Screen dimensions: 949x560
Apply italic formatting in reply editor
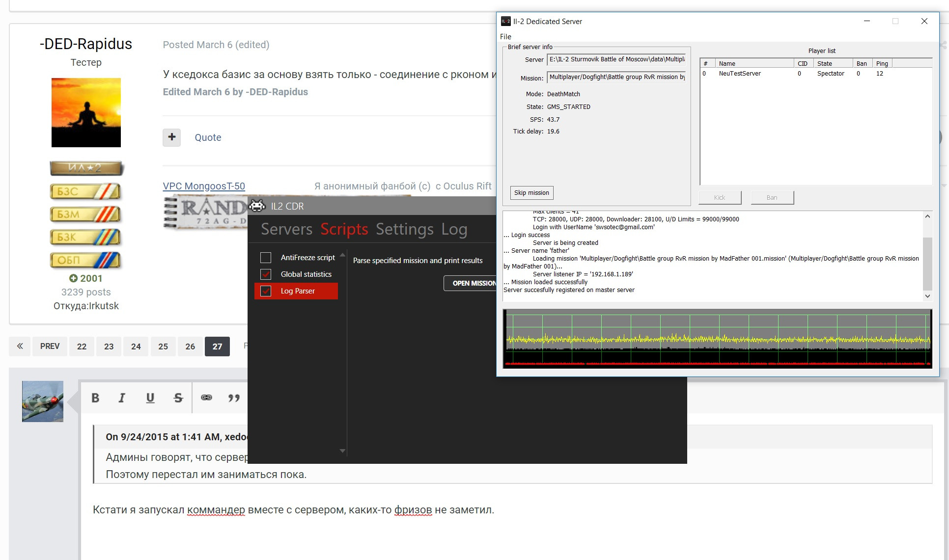click(122, 398)
